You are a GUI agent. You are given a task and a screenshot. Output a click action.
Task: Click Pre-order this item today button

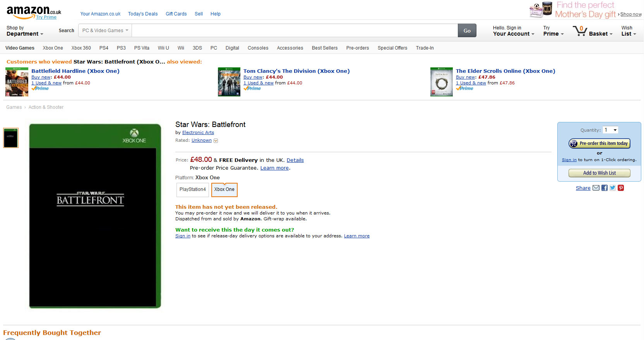(599, 143)
